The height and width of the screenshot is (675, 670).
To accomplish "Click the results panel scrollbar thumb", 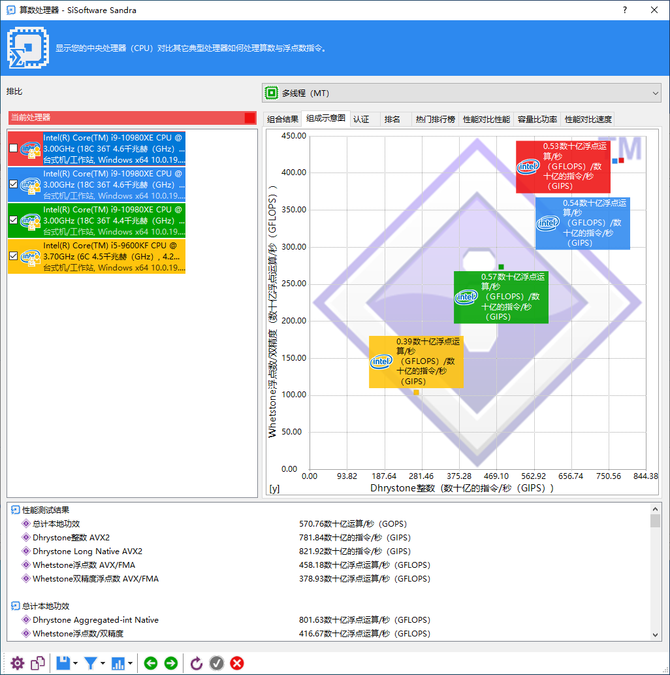I will click(x=655, y=520).
